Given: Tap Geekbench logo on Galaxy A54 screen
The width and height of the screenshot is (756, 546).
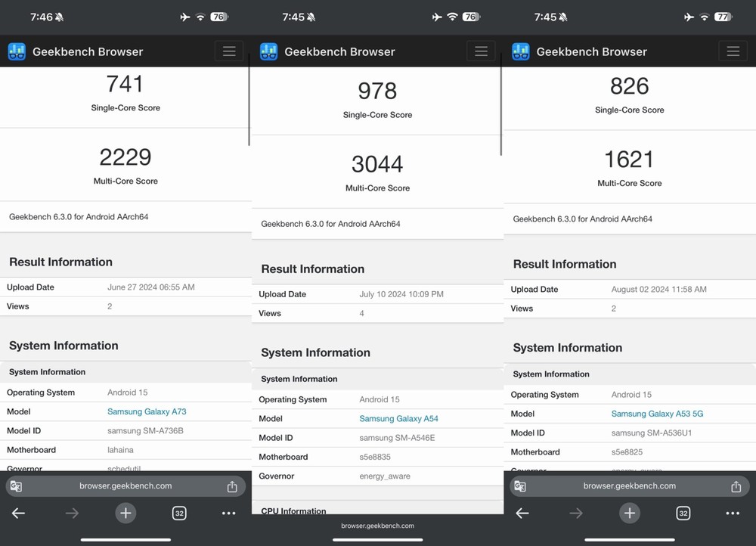Looking at the screenshot, I should coord(268,51).
